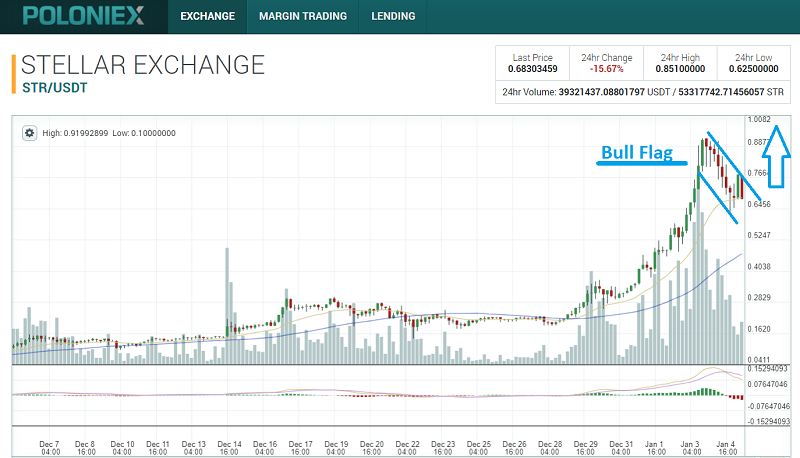Click the Dec 14 16:00 time axis label
The width and height of the screenshot is (800, 458).
[x=229, y=448]
